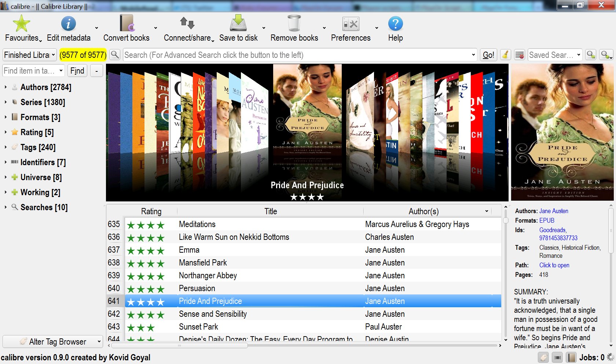
Task: Open the search history dropdown arrow
Action: pos(473,55)
